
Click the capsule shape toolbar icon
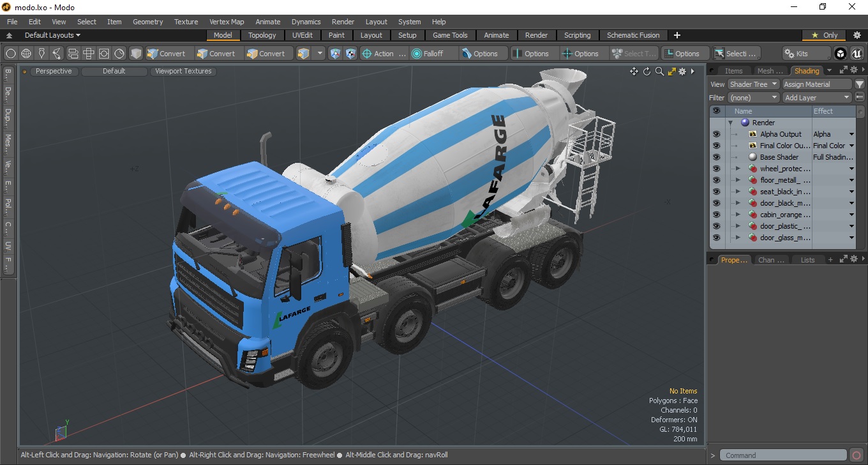coord(73,54)
